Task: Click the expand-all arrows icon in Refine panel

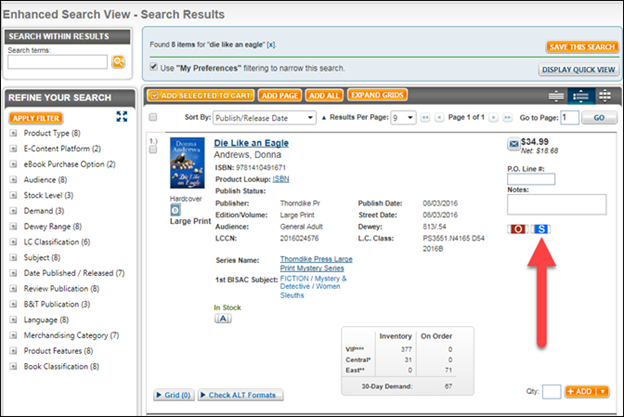Action: click(122, 118)
